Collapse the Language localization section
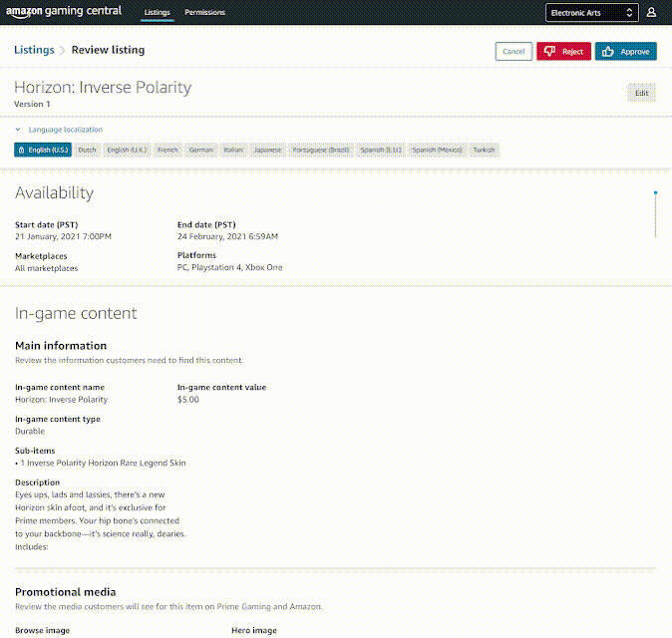The image size is (672, 638). tap(18, 130)
